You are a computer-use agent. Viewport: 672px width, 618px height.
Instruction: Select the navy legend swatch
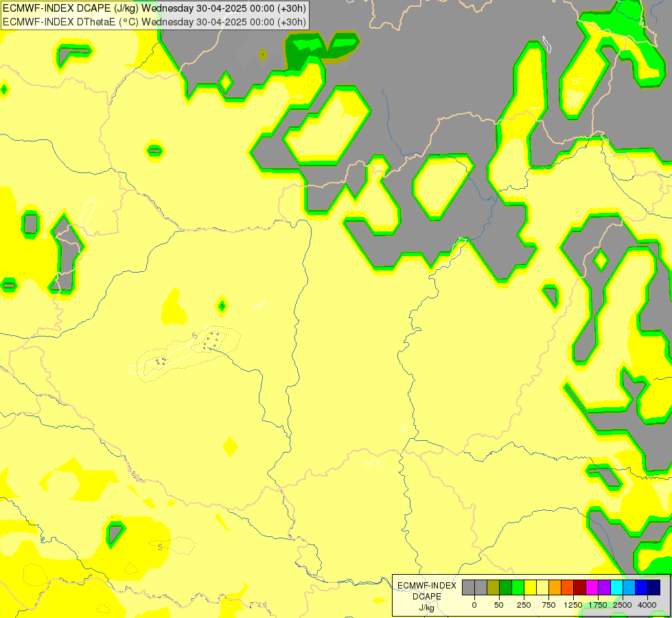654,588
